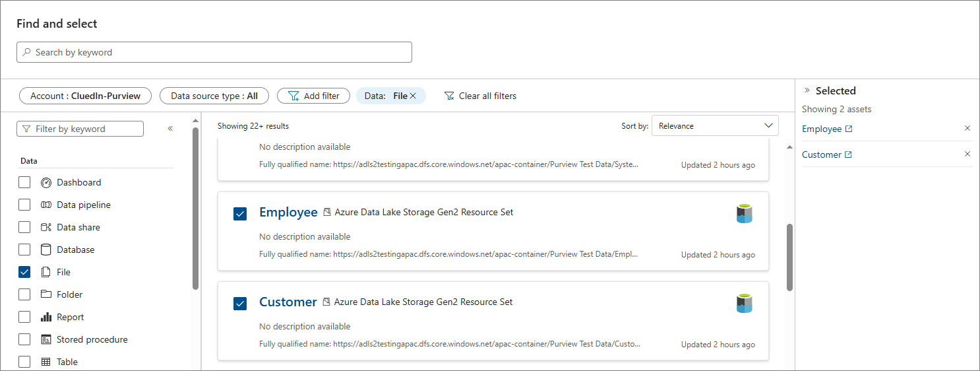Uncheck the File checkbox
The height and width of the screenshot is (371, 980).
24,272
